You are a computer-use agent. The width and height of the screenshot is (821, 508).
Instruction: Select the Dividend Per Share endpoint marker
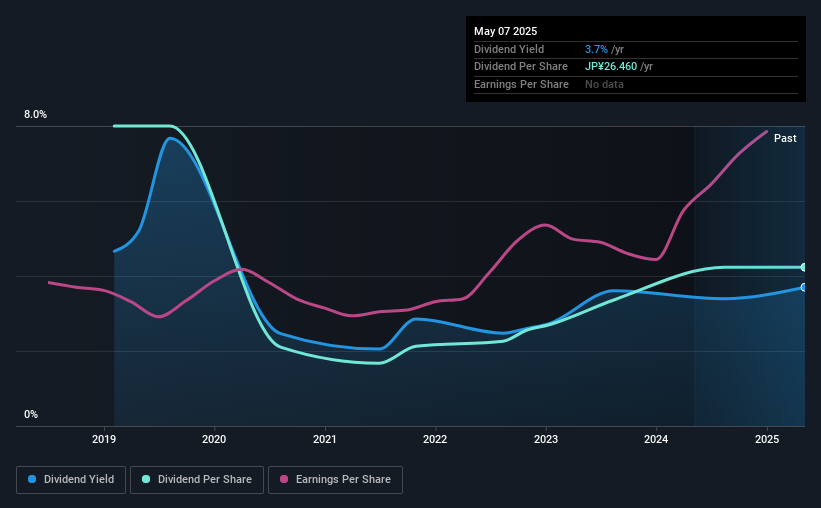point(804,268)
